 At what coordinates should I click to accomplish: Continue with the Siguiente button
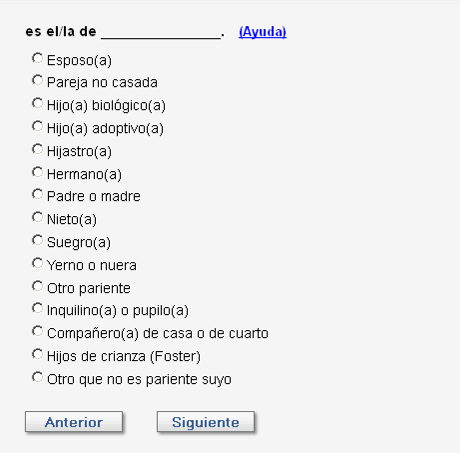click(x=206, y=422)
